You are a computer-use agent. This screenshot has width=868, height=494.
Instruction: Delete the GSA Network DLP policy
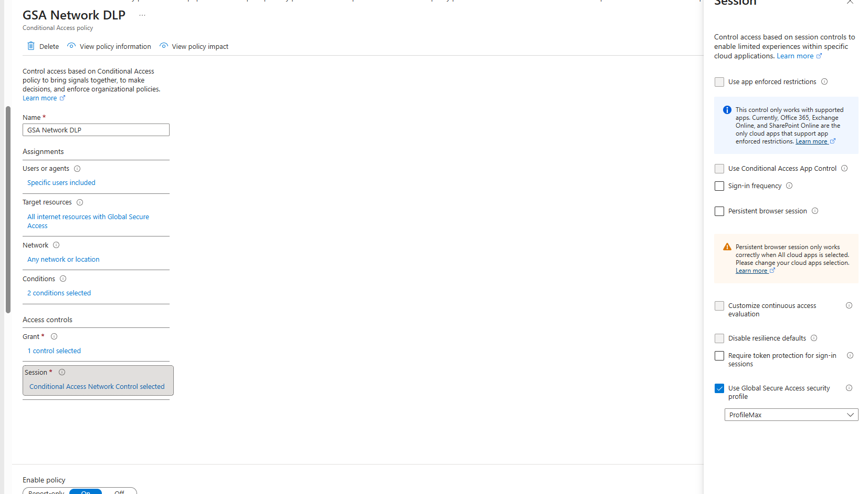tap(43, 46)
